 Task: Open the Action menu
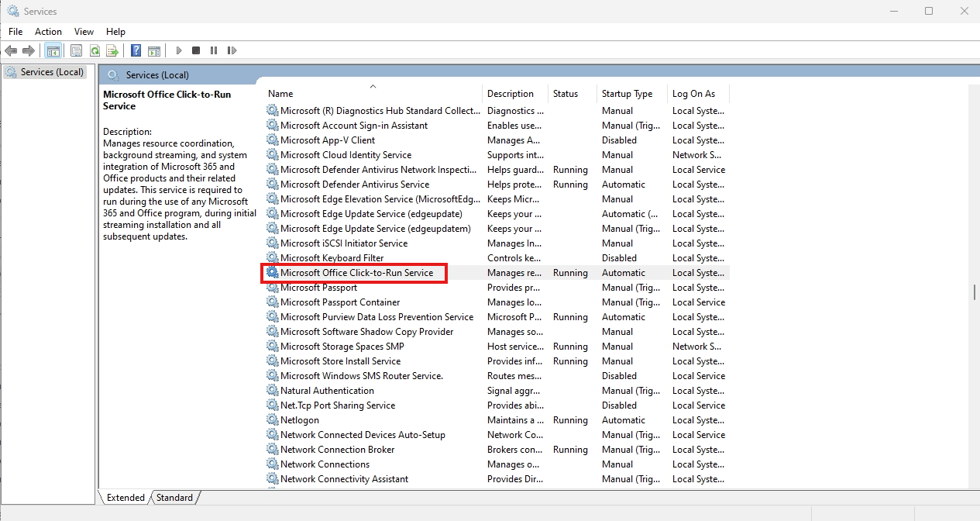(48, 32)
